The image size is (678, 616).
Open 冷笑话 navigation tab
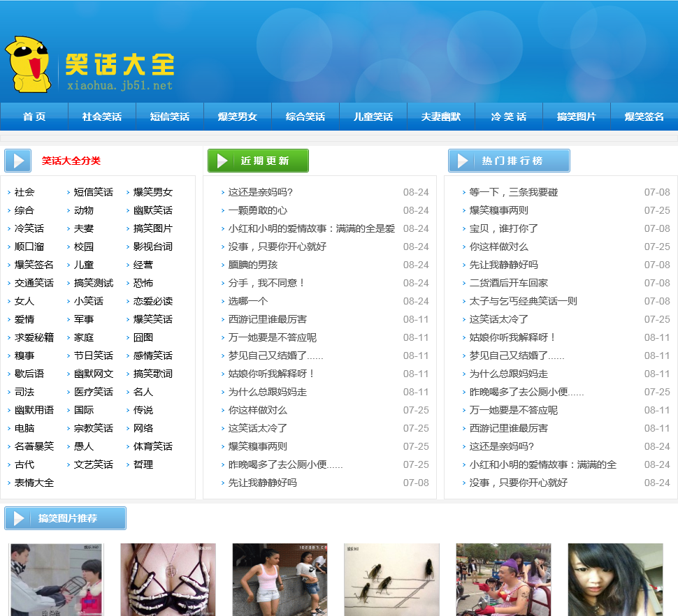click(x=509, y=117)
